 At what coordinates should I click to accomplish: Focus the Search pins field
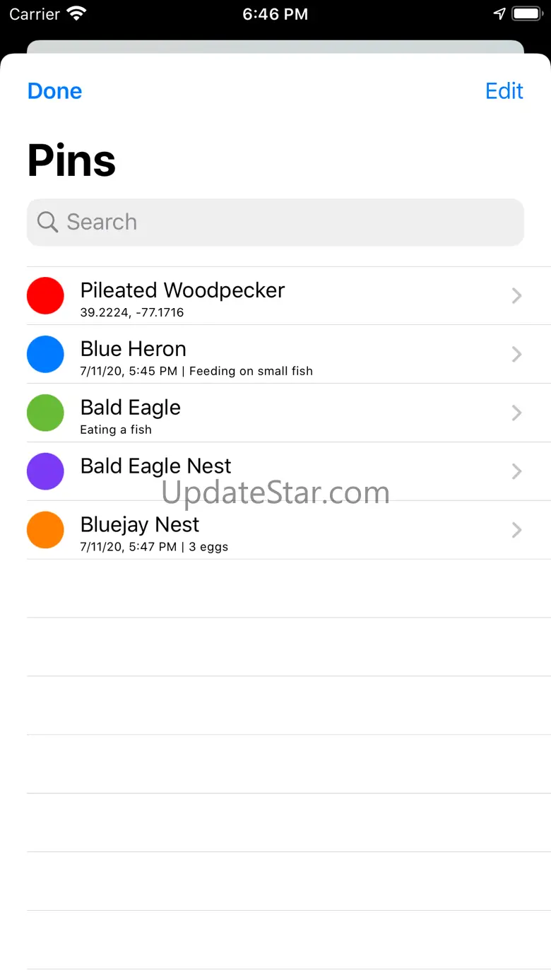pos(283,222)
